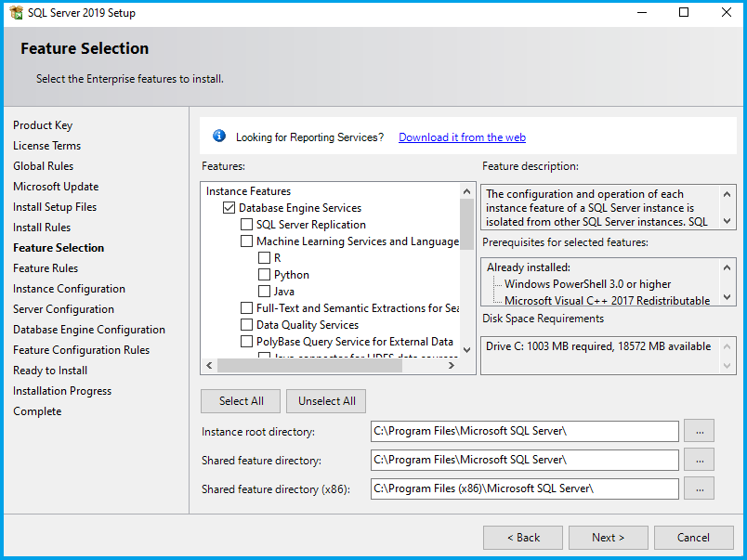747x560 pixels.
Task: Click the instance root directory text field
Action: (x=524, y=431)
